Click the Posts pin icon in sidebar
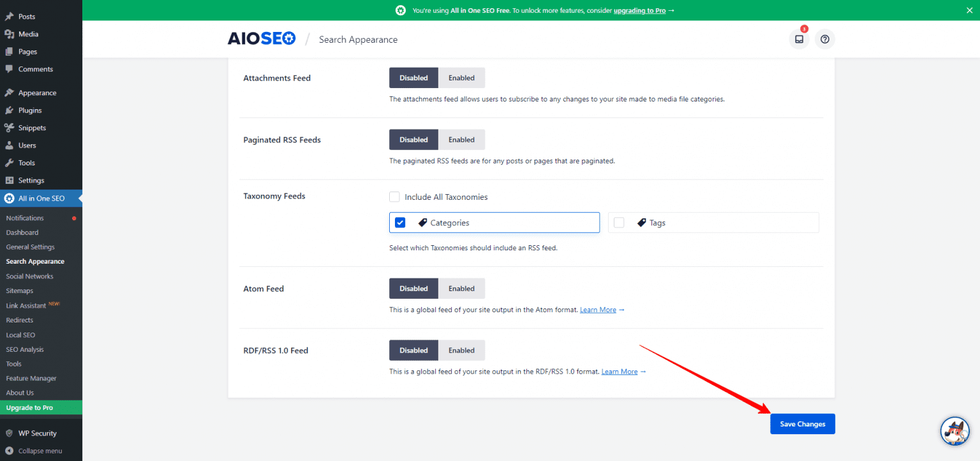 click(x=9, y=17)
